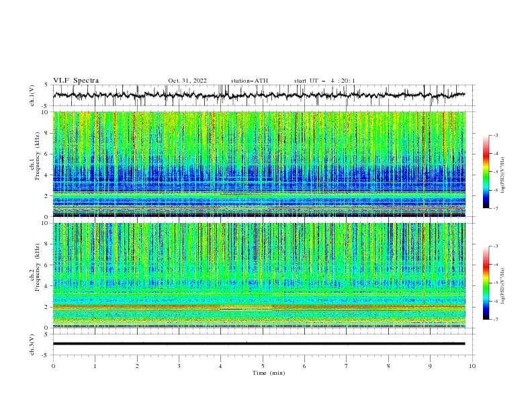The image size is (532, 411).
Task: Click the "0" tick on the time axis
Action: tap(53, 366)
